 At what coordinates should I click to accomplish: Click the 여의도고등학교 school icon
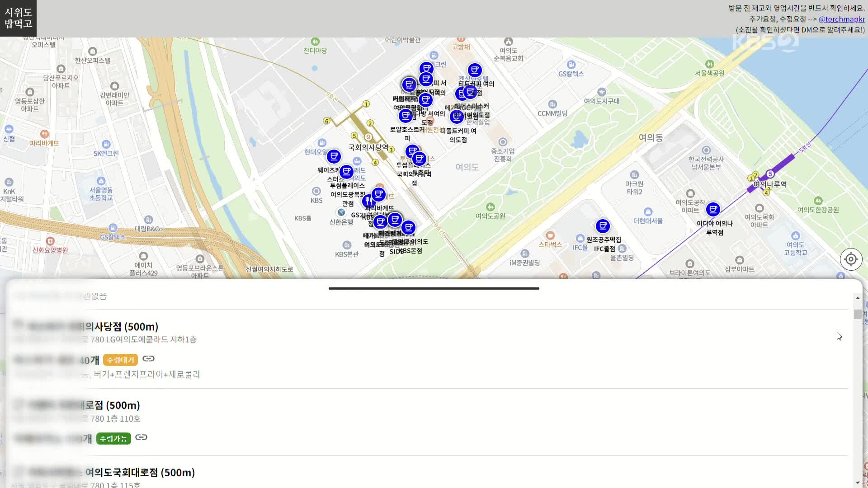pos(796,235)
